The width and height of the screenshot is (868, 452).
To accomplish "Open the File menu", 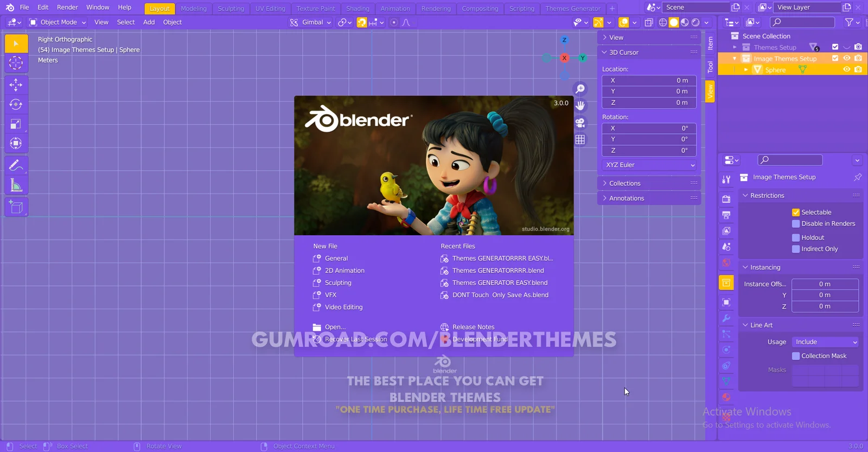I will click(24, 8).
